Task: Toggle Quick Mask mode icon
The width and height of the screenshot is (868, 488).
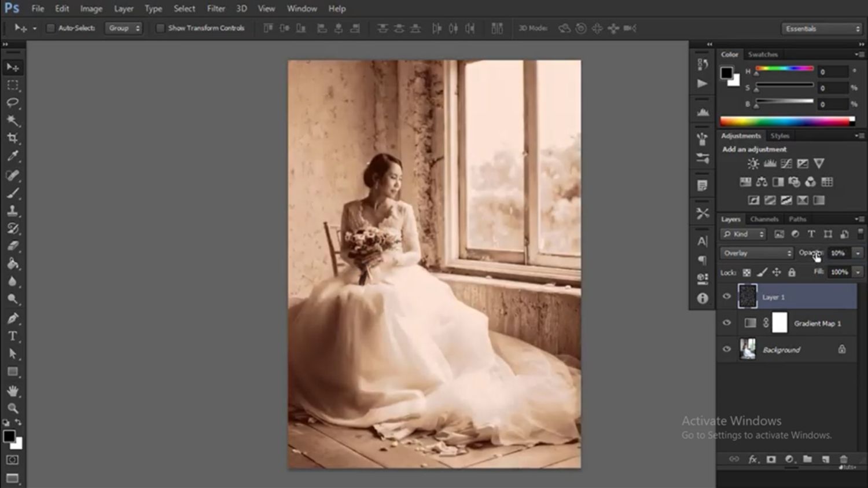Action: point(13,460)
